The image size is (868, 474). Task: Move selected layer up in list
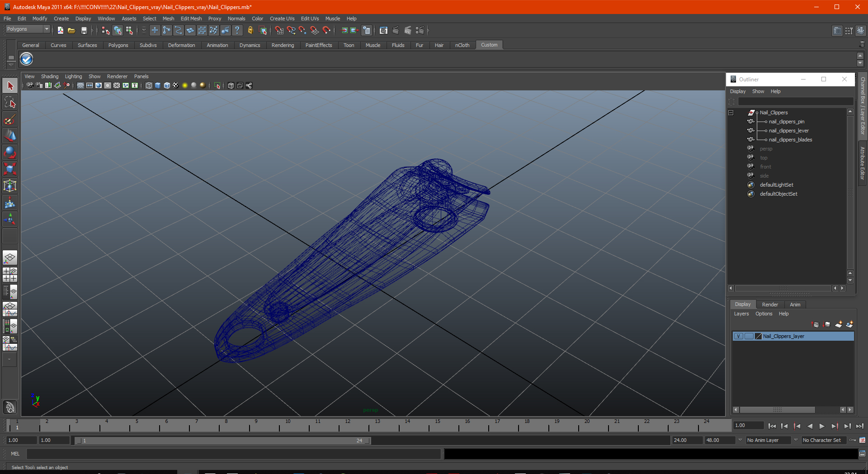pos(816,324)
